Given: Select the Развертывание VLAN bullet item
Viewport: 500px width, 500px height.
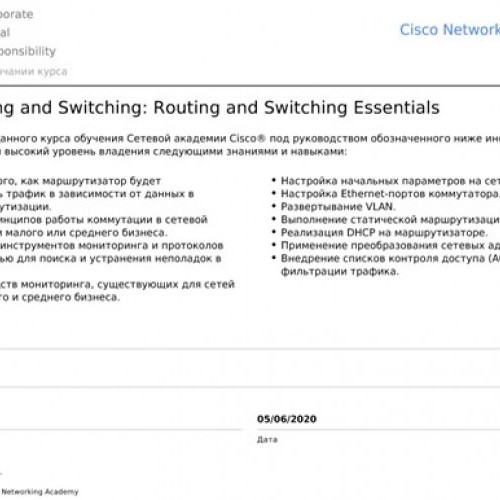Looking at the screenshot, I should [x=338, y=207].
